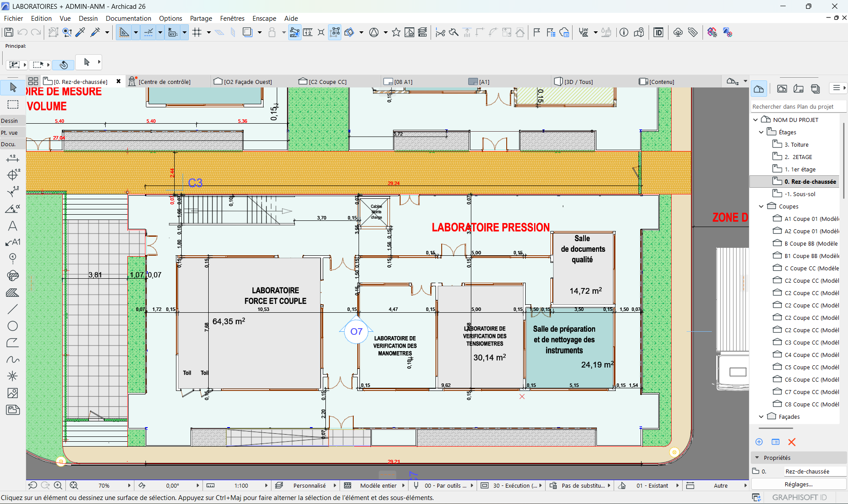Select the Line tool in the toolbox

point(13,309)
